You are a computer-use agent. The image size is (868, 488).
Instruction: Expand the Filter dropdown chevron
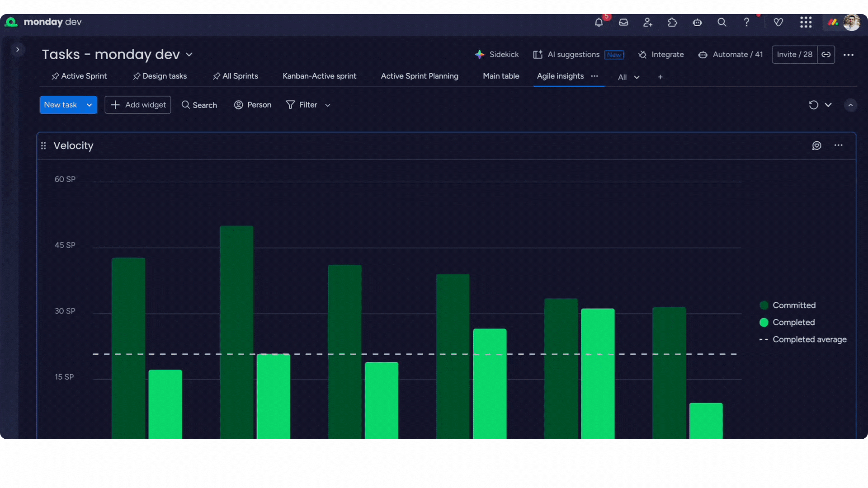[328, 105]
